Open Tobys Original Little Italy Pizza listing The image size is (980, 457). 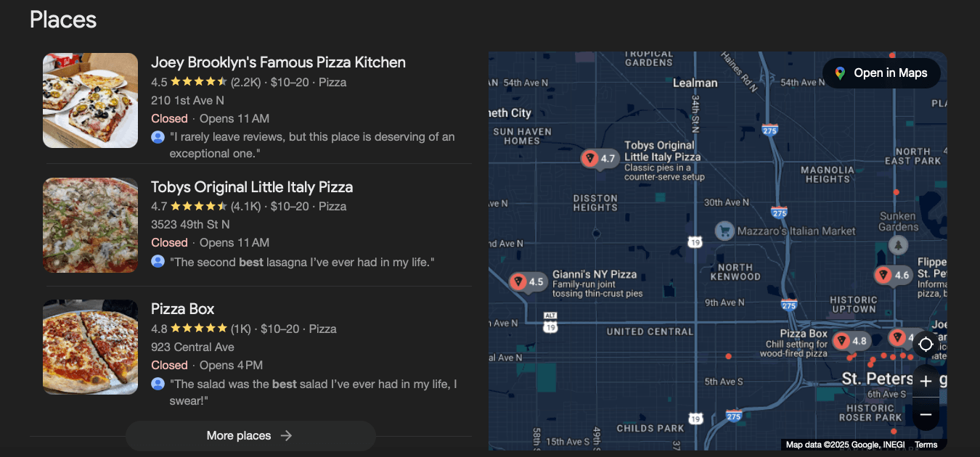pos(252,187)
